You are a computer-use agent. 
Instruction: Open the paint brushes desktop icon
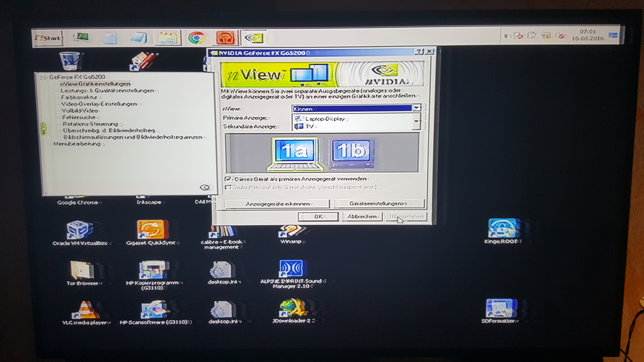144,61
